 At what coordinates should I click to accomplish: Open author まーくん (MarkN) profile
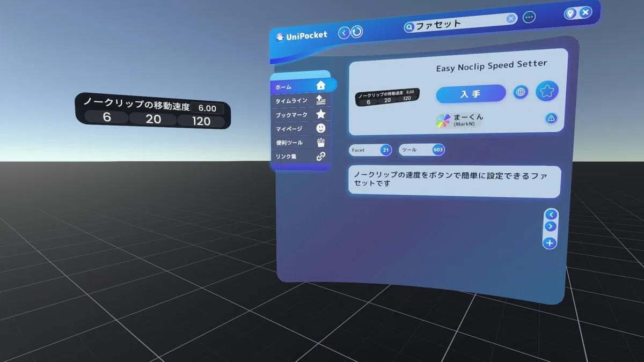[460, 120]
